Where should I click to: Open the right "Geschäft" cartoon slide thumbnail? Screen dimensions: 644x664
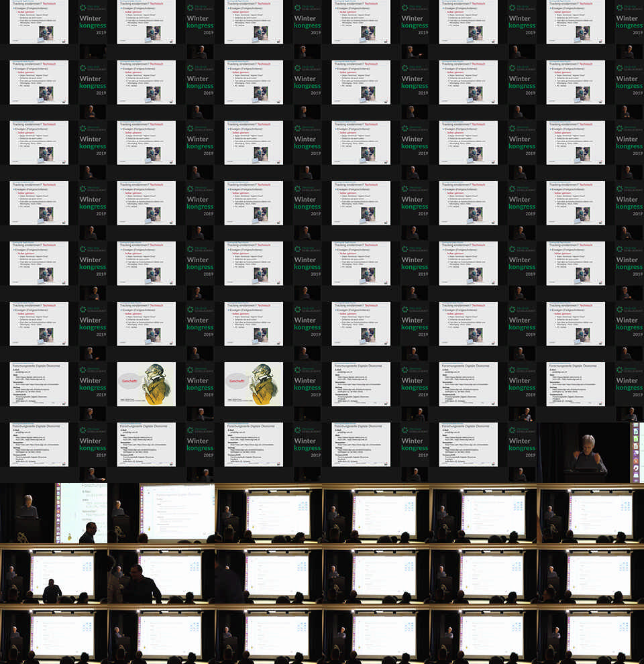(254, 384)
